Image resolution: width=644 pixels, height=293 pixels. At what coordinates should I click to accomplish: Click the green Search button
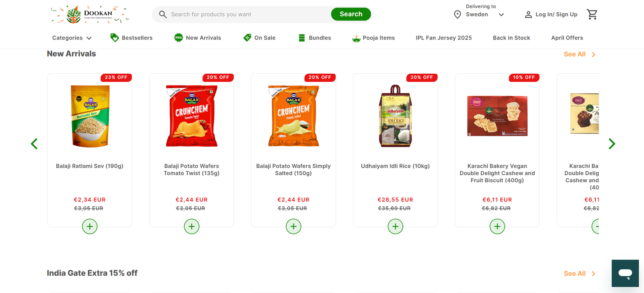(351, 14)
